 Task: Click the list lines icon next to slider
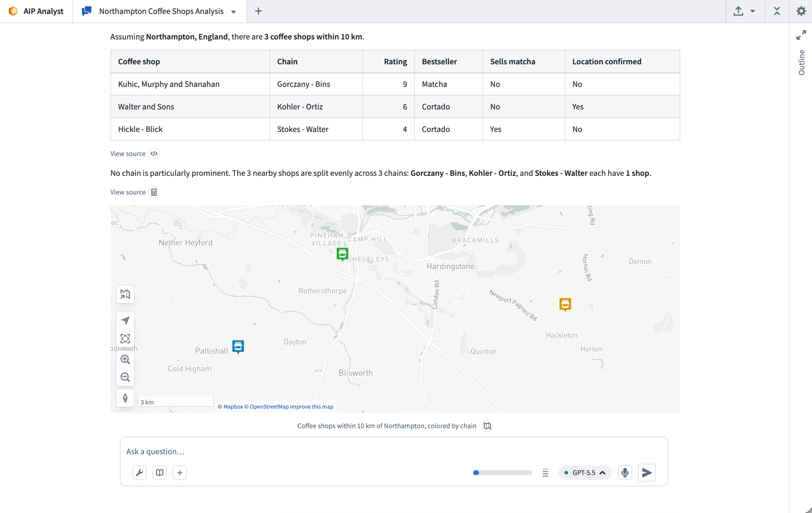(x=545, y=473)
